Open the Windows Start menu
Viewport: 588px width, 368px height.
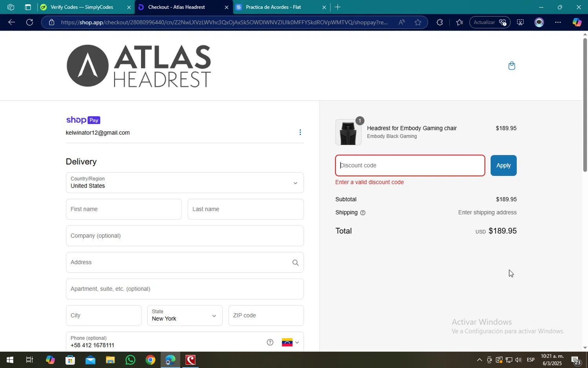click(9, 360)
